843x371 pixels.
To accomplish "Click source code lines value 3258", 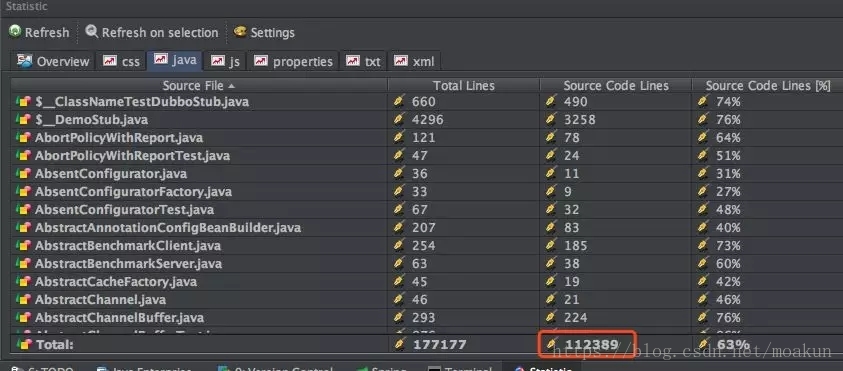I will (580, 119).
